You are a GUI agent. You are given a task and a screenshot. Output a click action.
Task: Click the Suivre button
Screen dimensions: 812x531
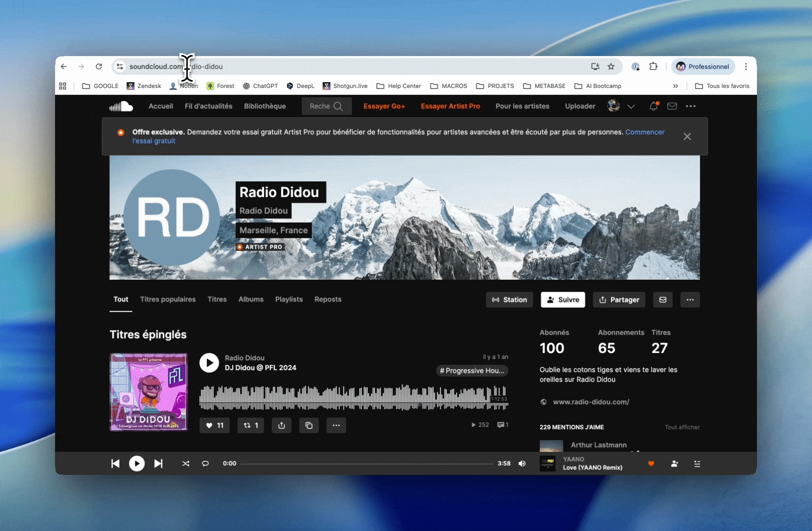pyautogui.click(x=563, y=300)
